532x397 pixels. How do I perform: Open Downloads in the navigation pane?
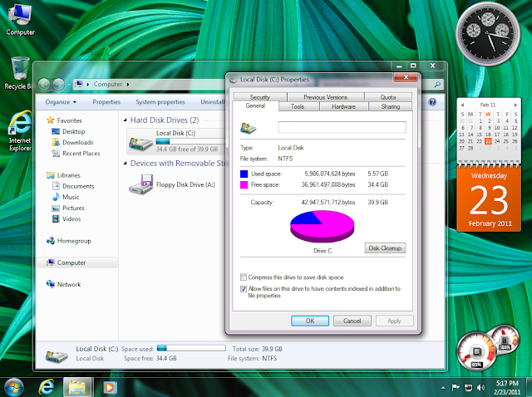[77, 142]
